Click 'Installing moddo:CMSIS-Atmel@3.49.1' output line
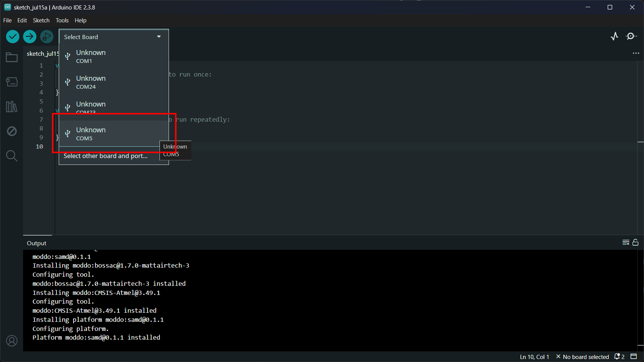The image size is (644, 362). (96, 293)
